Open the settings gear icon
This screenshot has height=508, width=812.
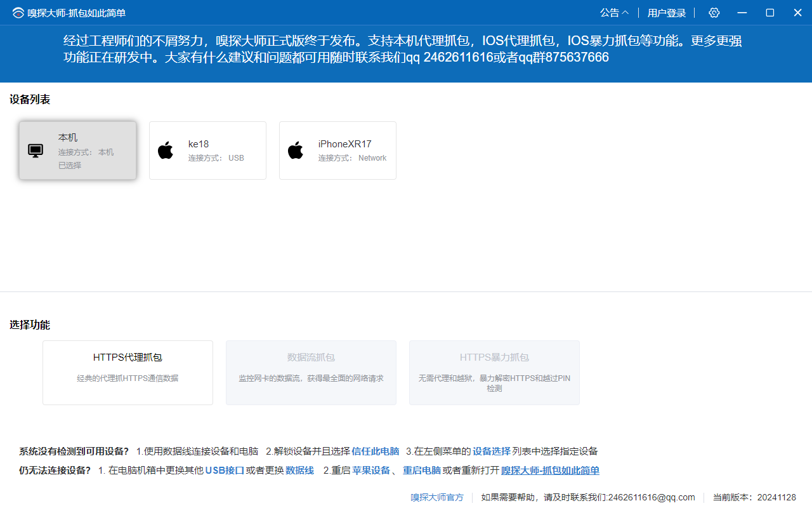pos(714,13)
